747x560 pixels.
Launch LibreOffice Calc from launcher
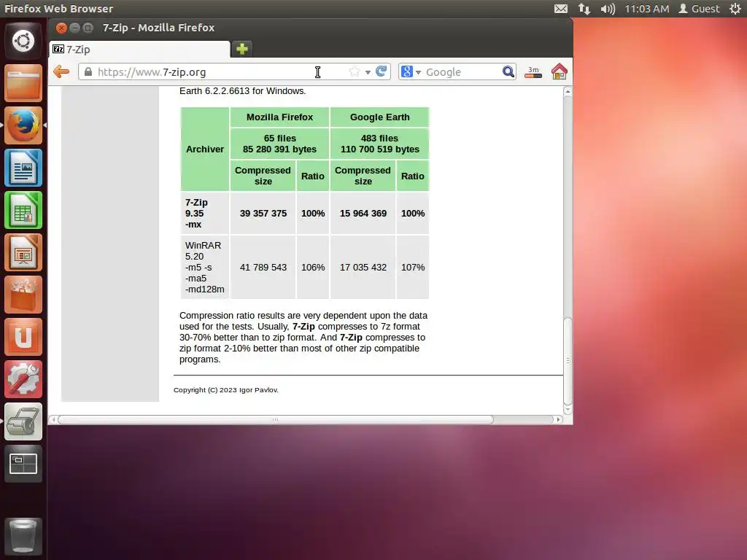[23, 210]
